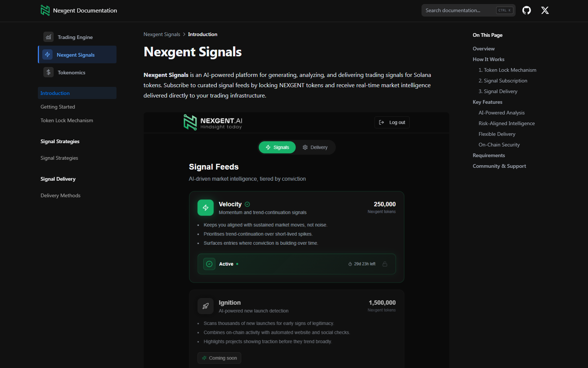This screenshot has width=588, height=368.
Task: Toggle the Delivery view
Action: 316,147
